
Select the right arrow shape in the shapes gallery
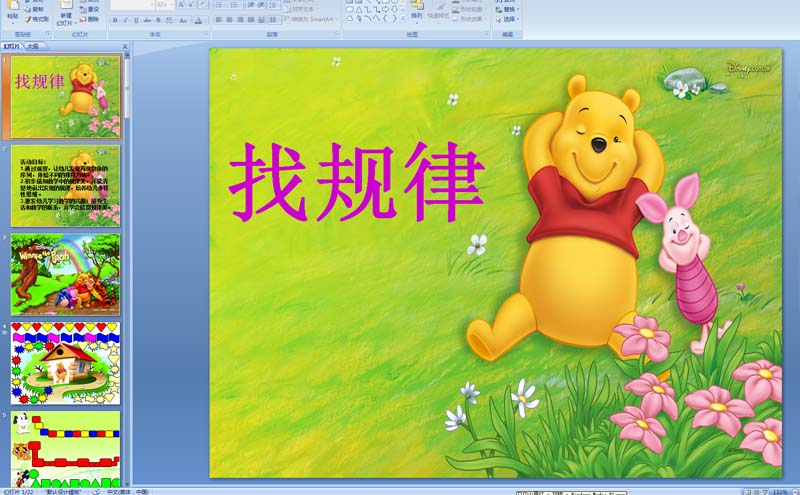tap(386, 9)
